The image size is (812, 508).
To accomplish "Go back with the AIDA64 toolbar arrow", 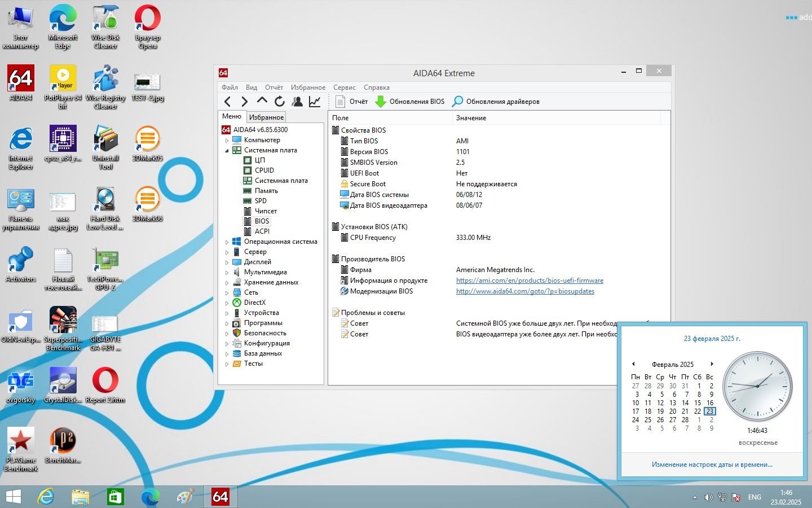I will click(x=227, y=102).
